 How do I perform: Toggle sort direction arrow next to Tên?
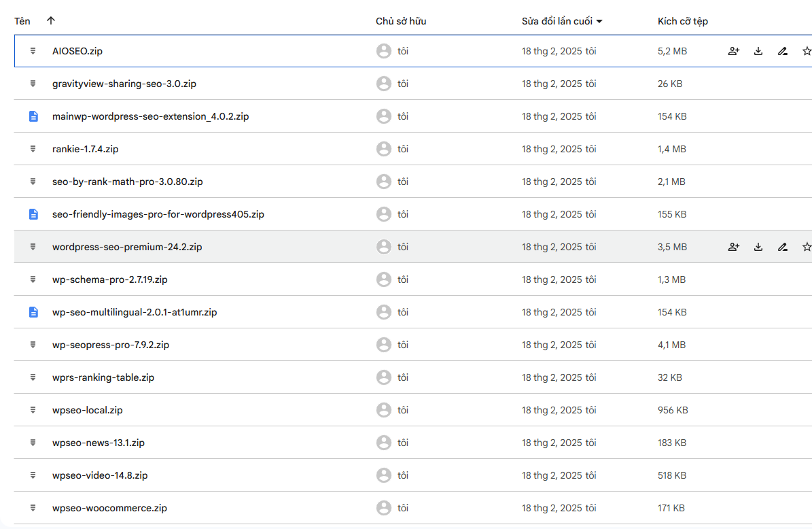(x=51, y=21)
